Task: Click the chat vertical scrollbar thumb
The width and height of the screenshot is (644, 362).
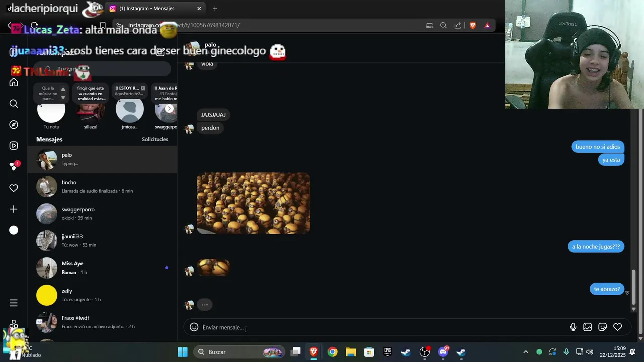Action: (633, 287)
